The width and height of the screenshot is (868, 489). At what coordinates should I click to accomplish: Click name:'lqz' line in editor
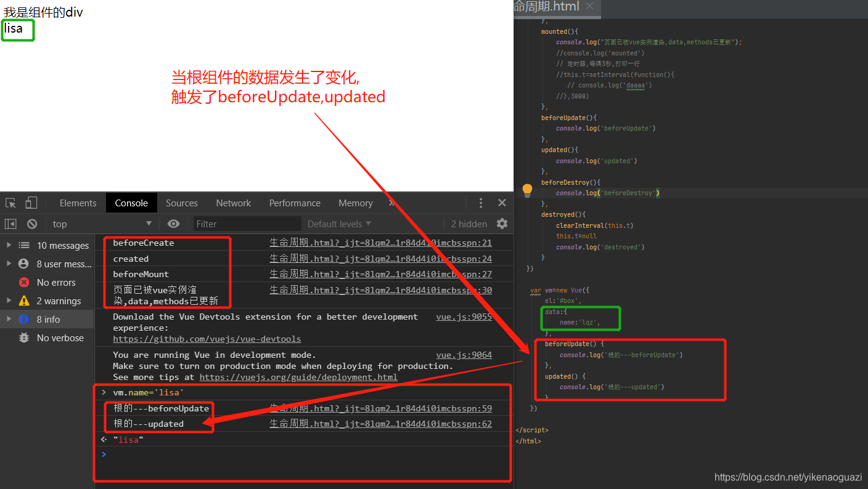[579, 322]
